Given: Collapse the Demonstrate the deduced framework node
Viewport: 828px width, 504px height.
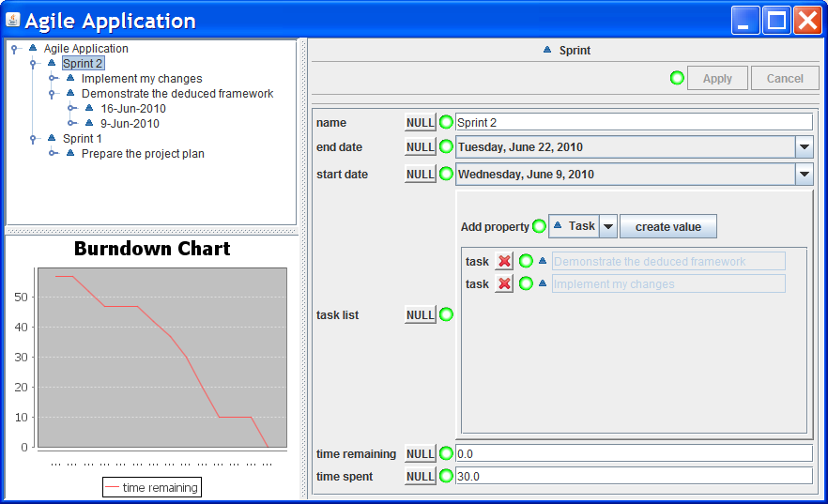Looking at the screenshot, I should [52, 94].
